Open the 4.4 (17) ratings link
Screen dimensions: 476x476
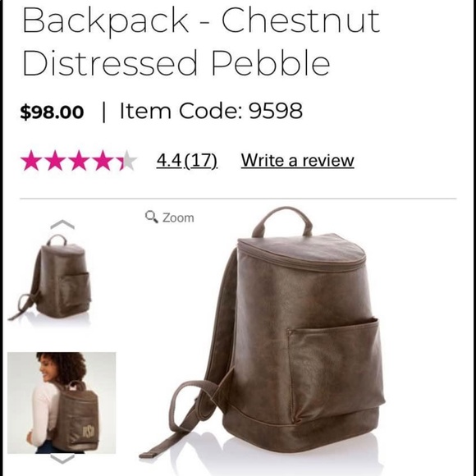point(187,160)
